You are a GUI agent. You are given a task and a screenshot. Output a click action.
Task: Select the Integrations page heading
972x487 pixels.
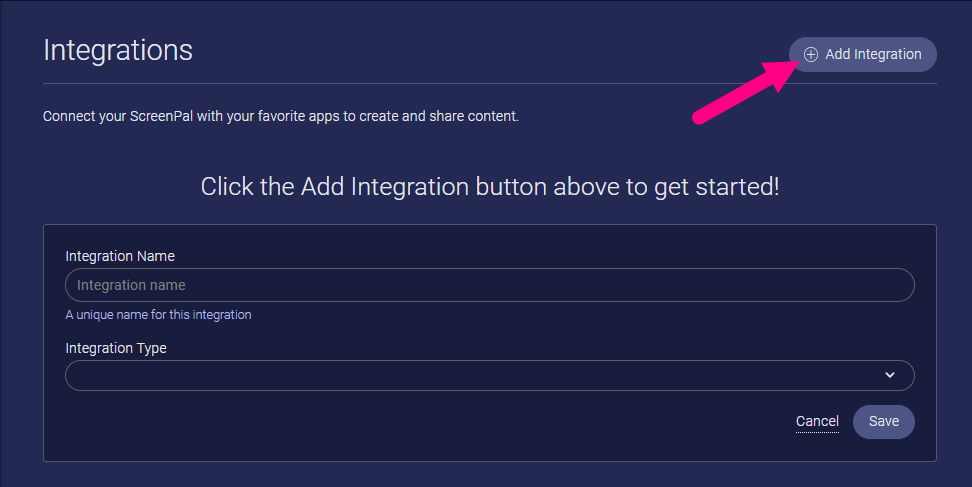coord(118,50)
